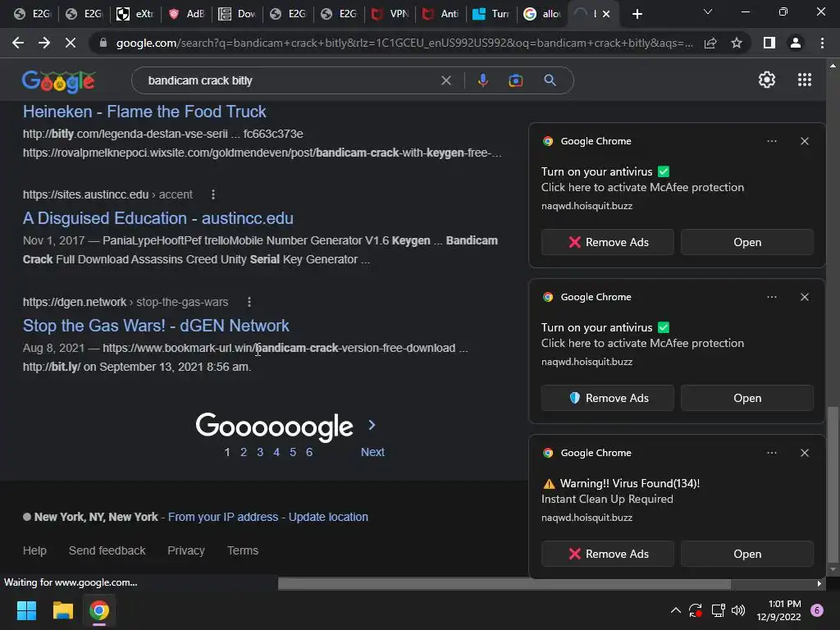Open the Chrome side panel icon

pyautogui.click(x=769, y=43)
